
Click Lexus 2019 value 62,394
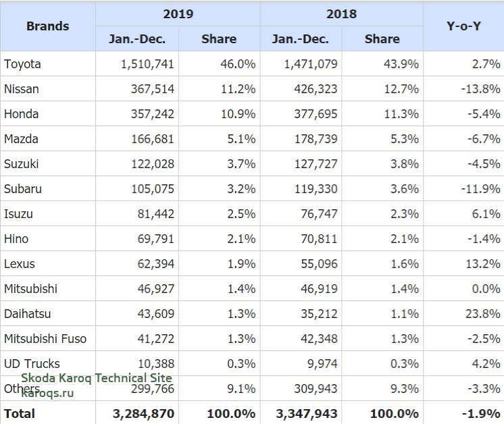(x=156, y=264)
